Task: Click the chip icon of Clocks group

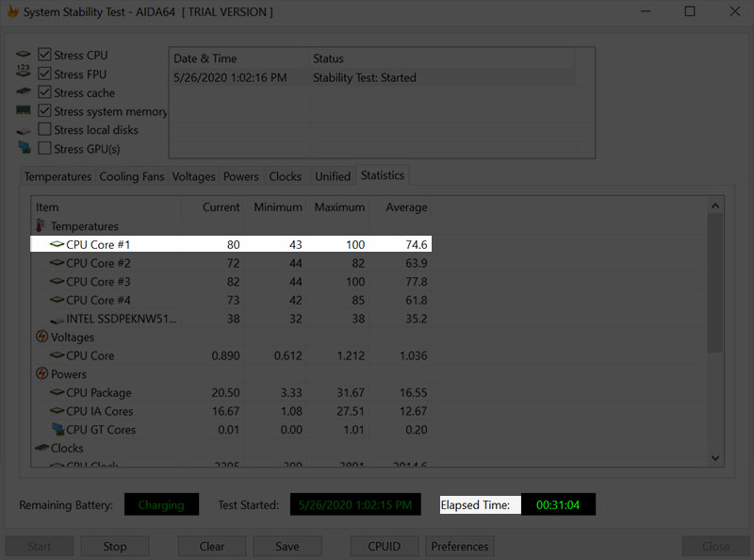Action: [42, 448]
